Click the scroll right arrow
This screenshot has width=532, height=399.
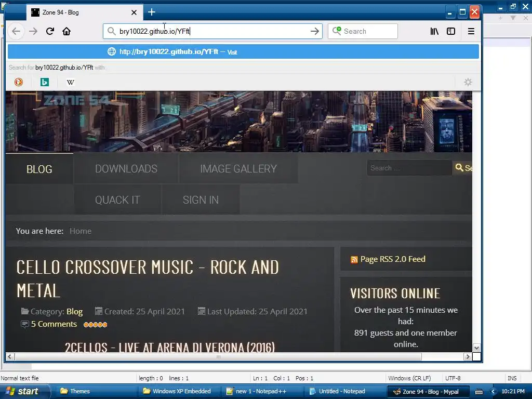coord(468,356)
